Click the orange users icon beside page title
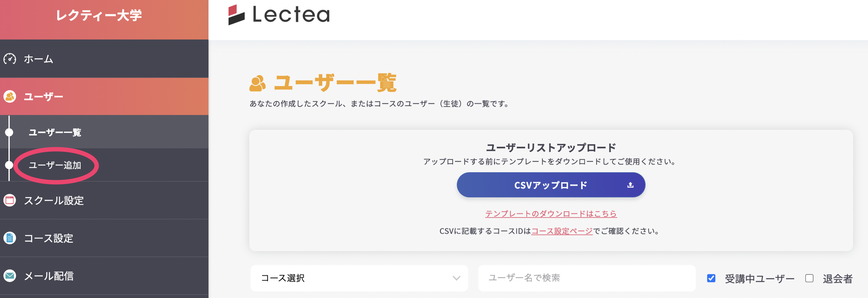The width and height of the screenshot is (868, 298). tap(257, 83)
